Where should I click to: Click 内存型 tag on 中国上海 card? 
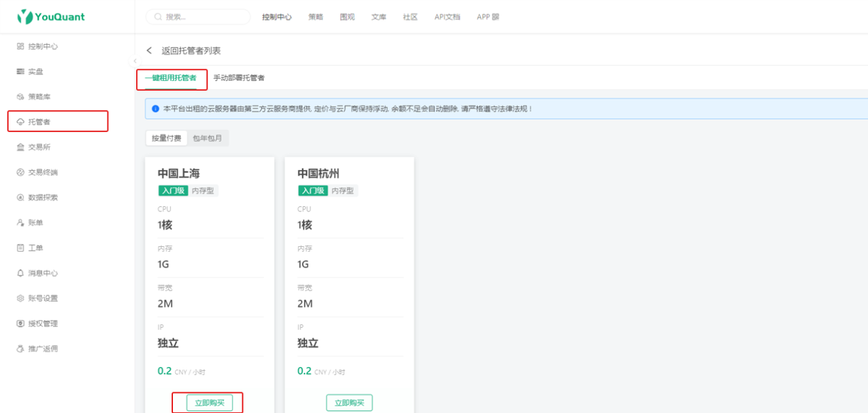click(203, 191)
